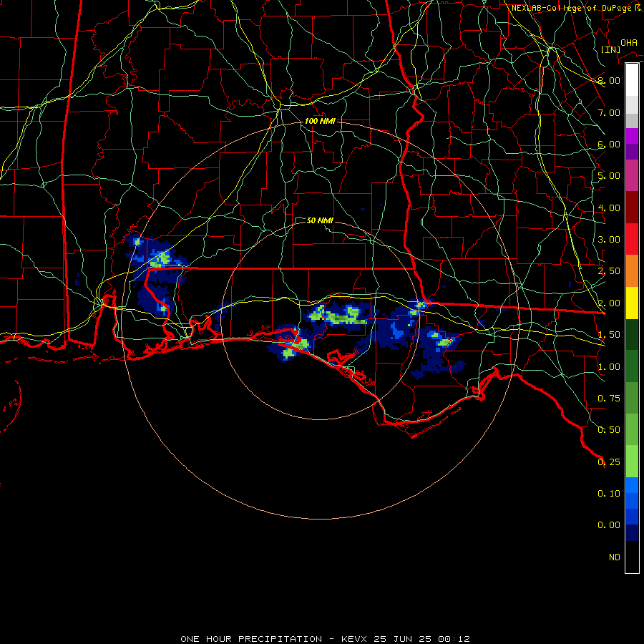Select the 6.00 inch legend value
The image size is (644, 644).
click(609, 144)
